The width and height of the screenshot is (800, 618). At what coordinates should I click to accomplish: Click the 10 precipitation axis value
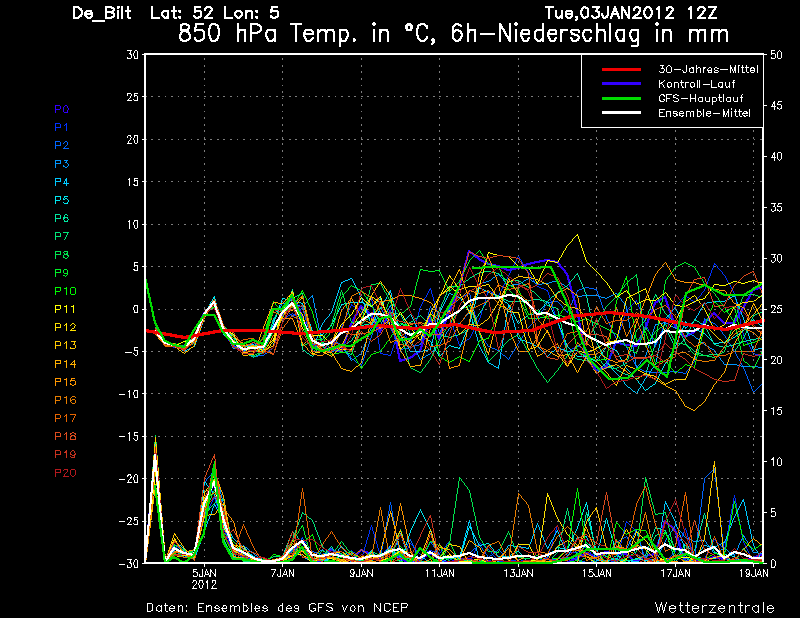pos(776,462)
